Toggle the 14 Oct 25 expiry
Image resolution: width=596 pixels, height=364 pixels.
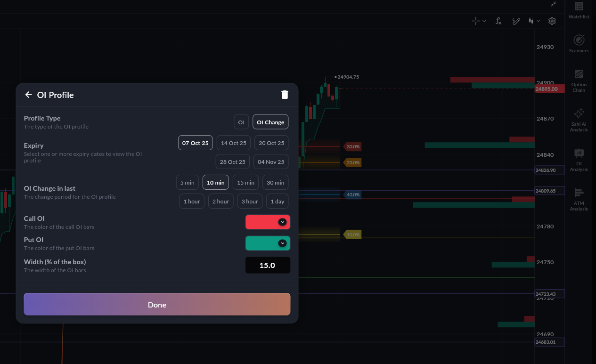pyautogui.click(x=234, y=143)
